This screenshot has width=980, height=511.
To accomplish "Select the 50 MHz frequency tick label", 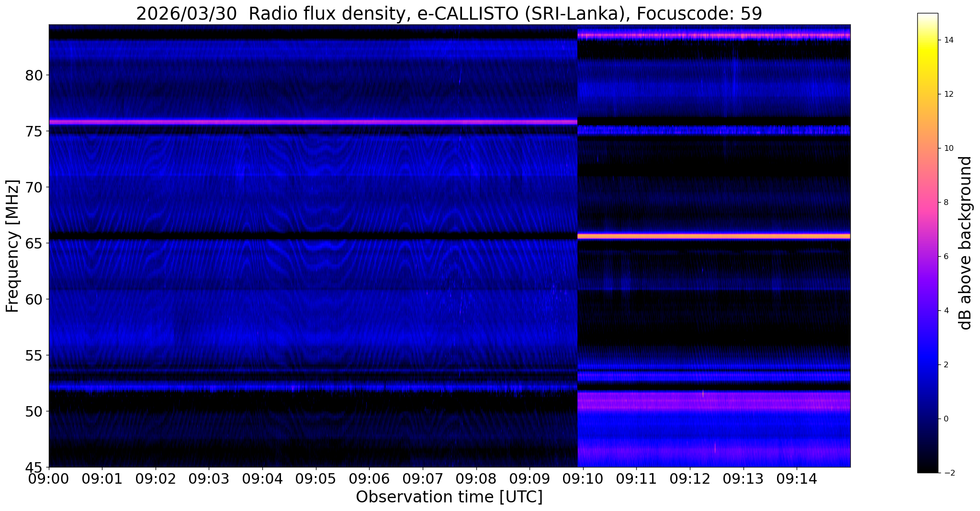I will (x=34, y=411).
